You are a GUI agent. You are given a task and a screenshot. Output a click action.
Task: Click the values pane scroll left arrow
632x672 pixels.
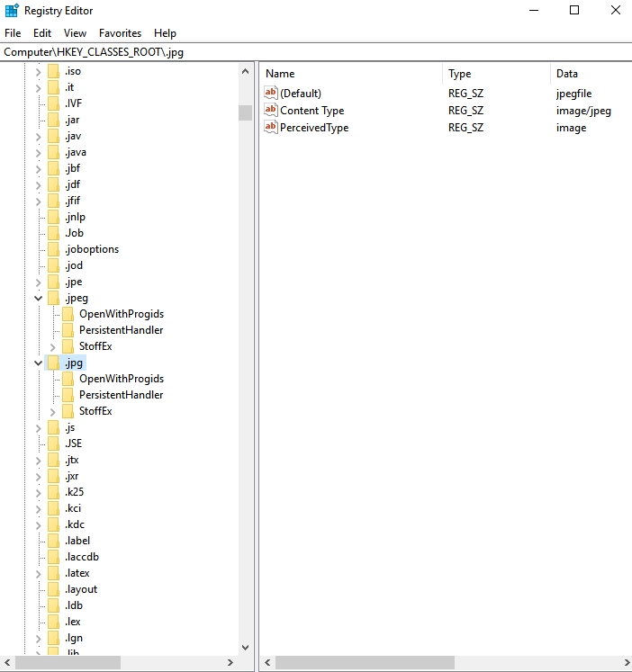[x=267, y=663]
